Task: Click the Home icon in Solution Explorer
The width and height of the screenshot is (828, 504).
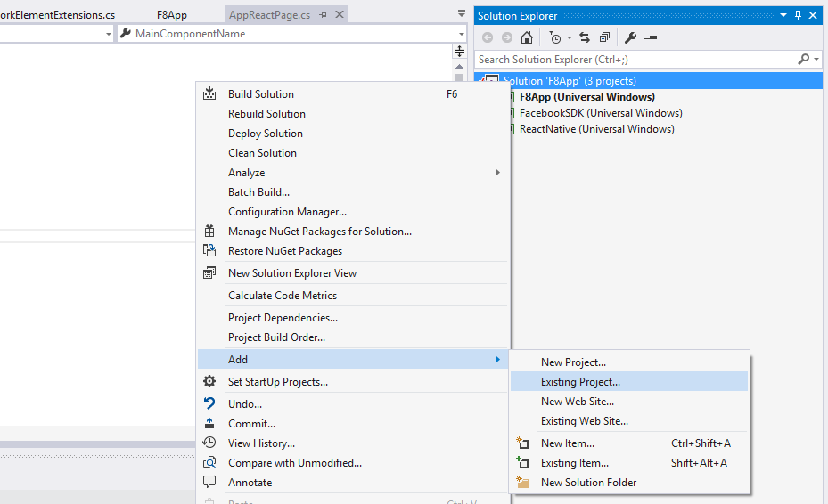Action: coord(527,37)
